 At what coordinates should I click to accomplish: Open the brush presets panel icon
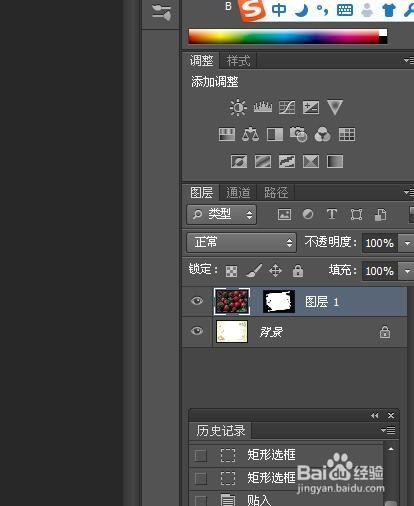(x=161, y=12)
